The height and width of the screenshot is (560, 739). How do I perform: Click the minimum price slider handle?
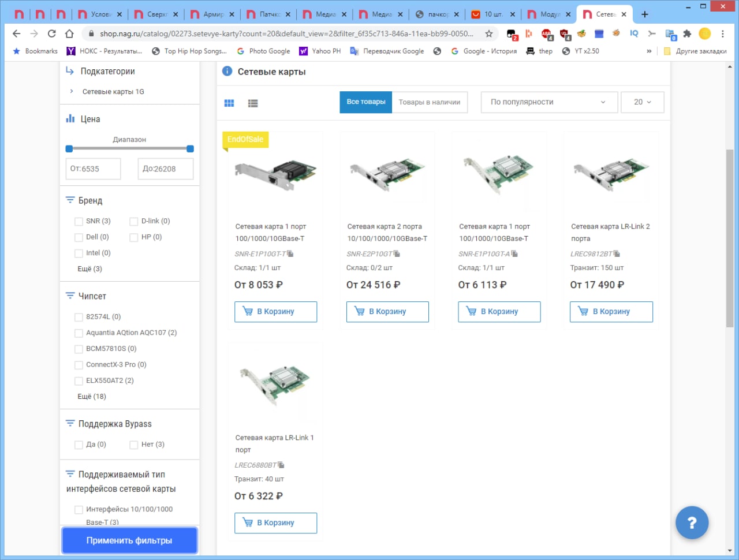[69, 149]
